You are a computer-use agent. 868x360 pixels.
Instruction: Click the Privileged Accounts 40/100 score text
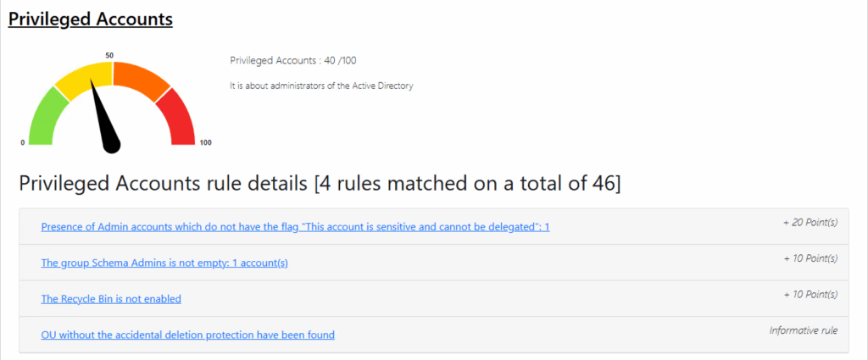click(x=285, y=60)
